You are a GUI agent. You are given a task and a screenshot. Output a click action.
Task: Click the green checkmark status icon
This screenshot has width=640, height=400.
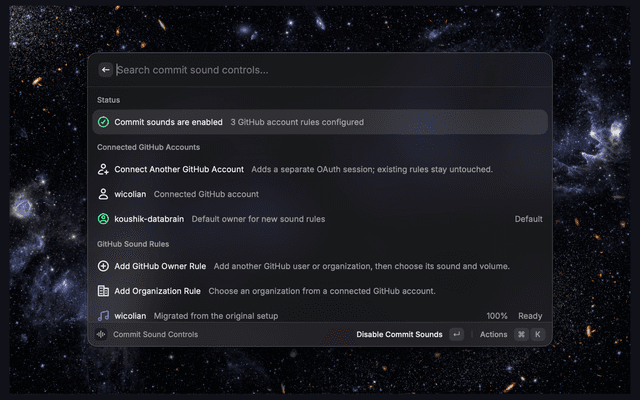[x=103, y=122]
